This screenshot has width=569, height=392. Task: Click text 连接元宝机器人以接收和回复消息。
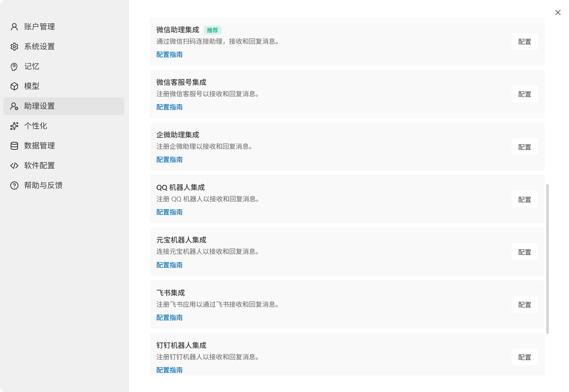(209, 252)
